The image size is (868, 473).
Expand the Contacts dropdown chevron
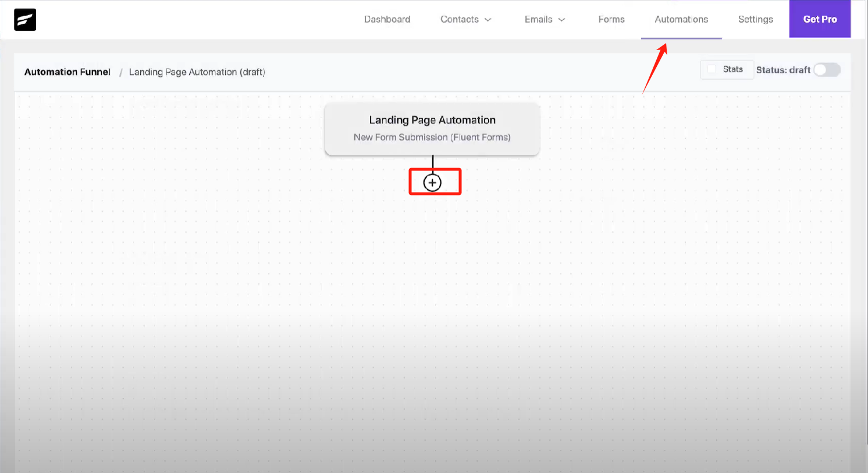pyautogui.click(x=487, y=19)
